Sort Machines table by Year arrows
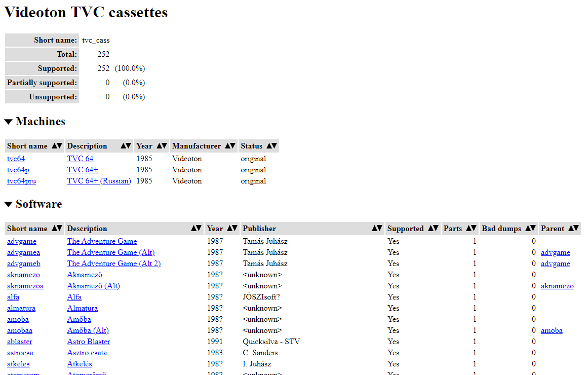Image resolution: width=588 pixels, height=375 pixels. tap(162, 145)
